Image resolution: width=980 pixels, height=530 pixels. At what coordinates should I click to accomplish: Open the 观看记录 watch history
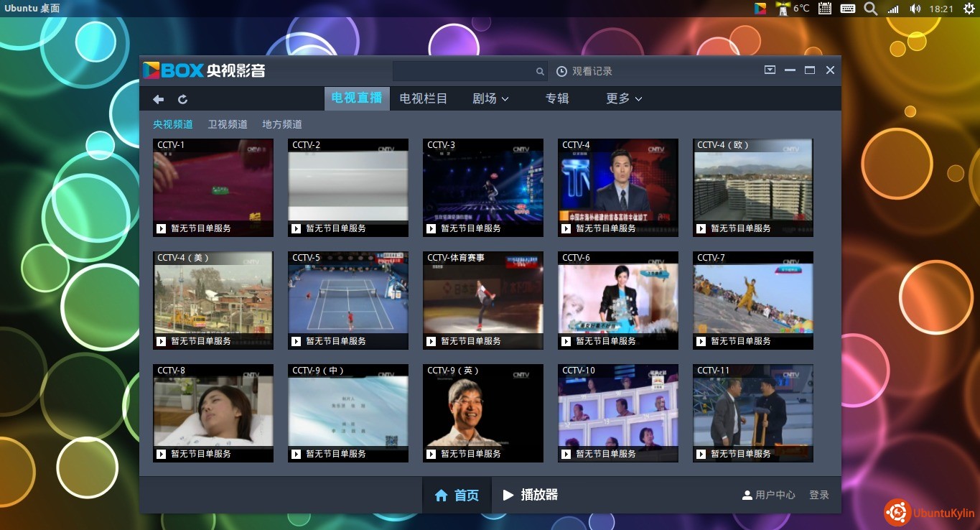coord(584,71)
